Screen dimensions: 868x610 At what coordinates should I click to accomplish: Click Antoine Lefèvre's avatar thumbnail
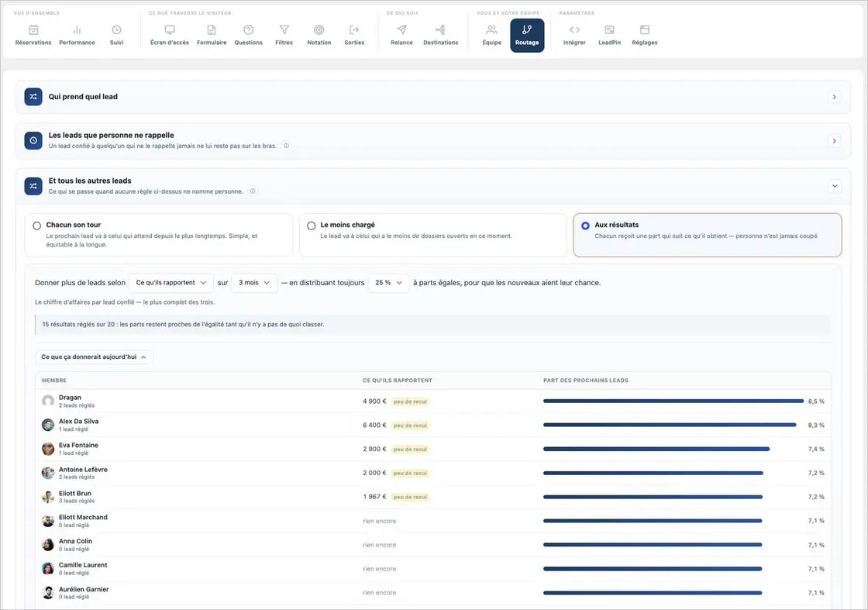48,473
